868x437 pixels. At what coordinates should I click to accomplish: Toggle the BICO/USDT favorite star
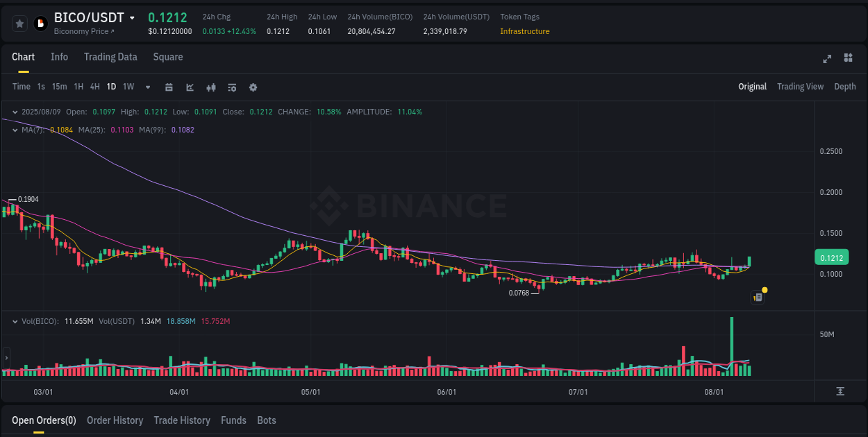(19, 23)
